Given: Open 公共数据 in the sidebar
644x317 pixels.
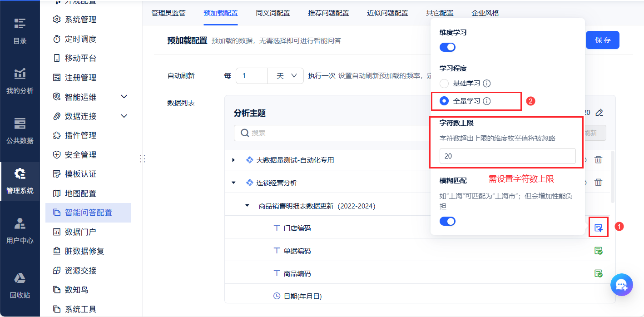Looking at the screenshot, I should (x=20, y=131).
